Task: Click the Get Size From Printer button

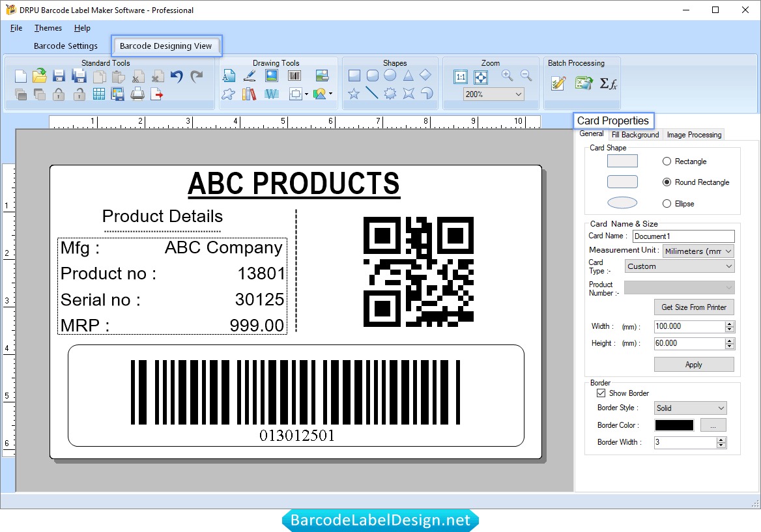Action: (x=694, y=307)
